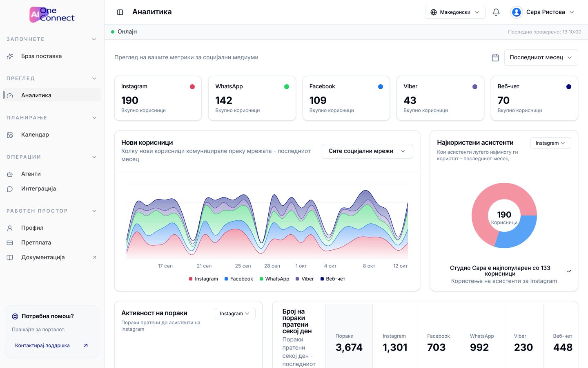
Task: Click the blue segment of the donut chart
Action: point(519,233)
